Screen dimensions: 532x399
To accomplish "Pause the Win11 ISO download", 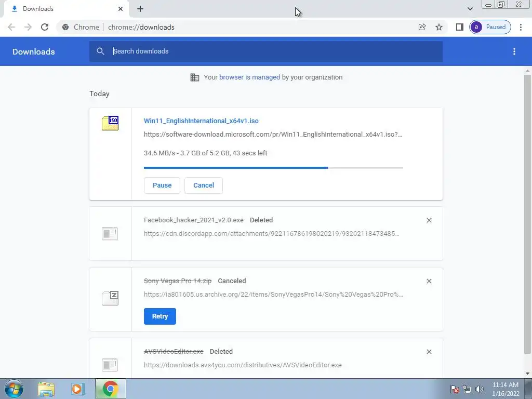I will (162, 185).
